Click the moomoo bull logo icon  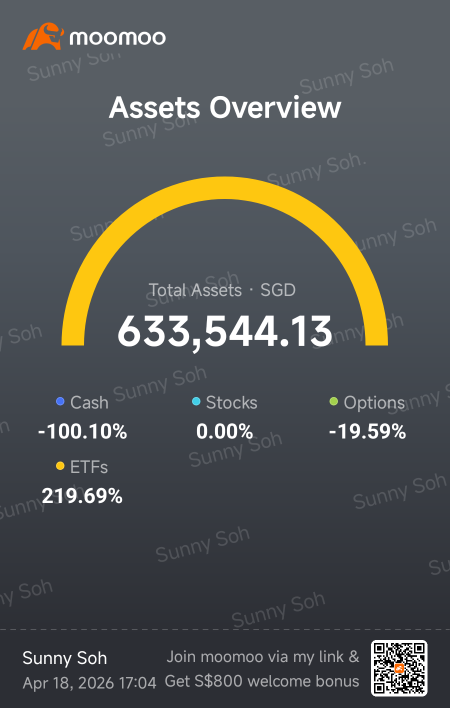(43, 37)
